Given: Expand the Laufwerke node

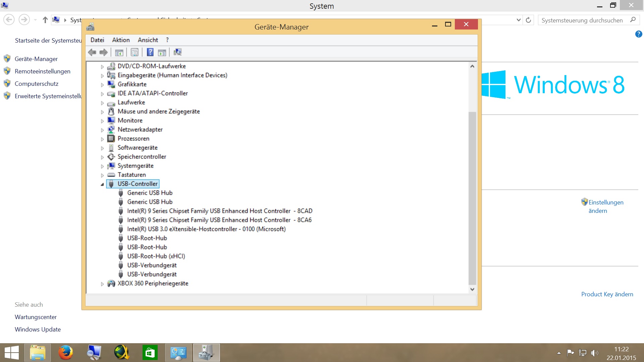Looking at the screenshot, I should (102, 103).
